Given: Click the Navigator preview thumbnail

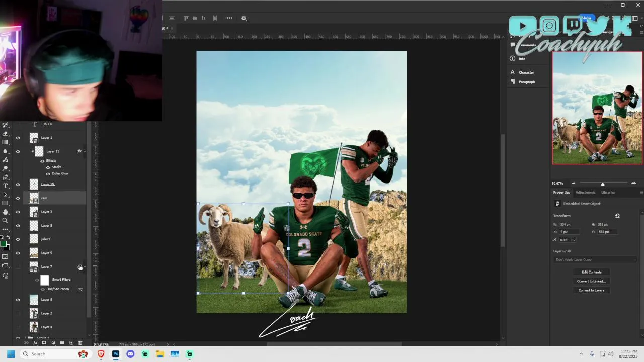Looking at the screenshot, I should pyautogui.click(x=597, y=108).
